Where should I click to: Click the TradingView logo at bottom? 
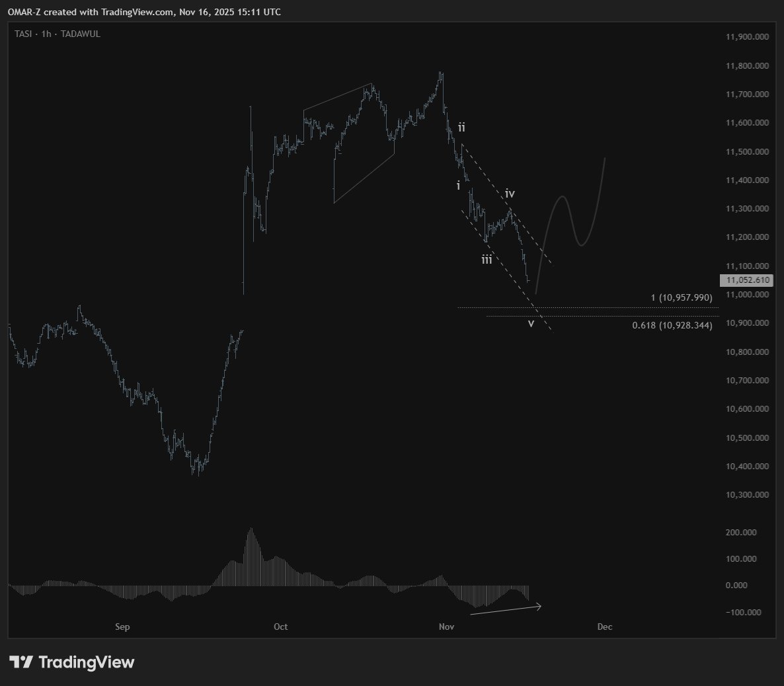click(x=72, y=662)
